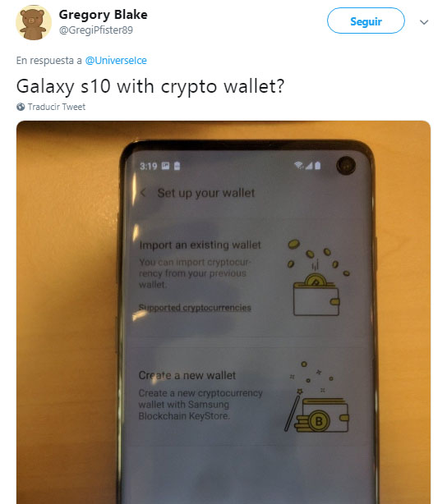Open the attached phone photo
The width and height of the screenshot is (447, 504).
[x=223, y=312]
